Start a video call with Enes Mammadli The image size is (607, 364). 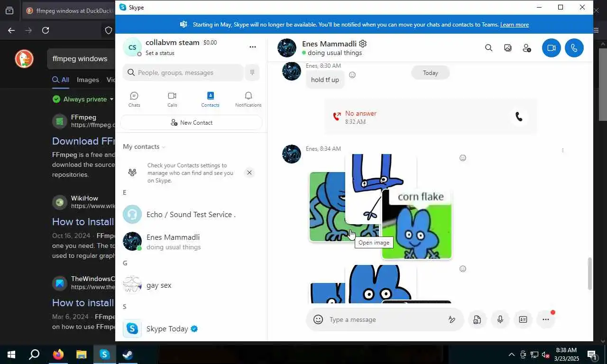tap(551, 48)
